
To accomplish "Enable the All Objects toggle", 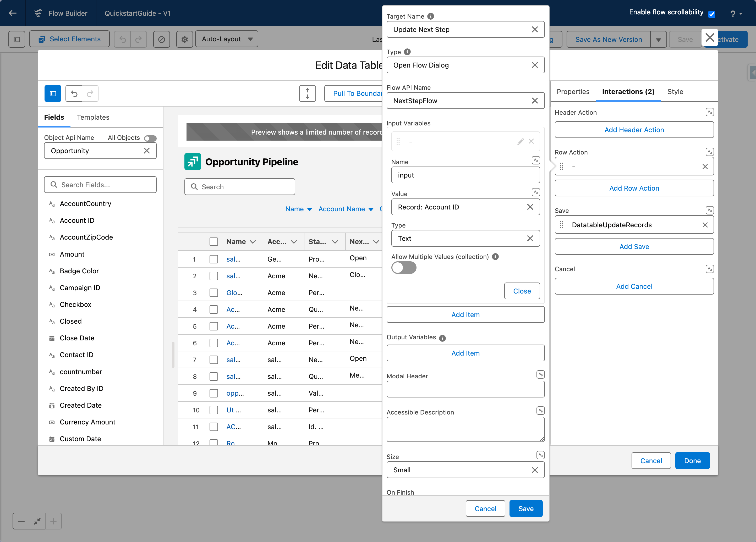I will (x=150, y=138).
